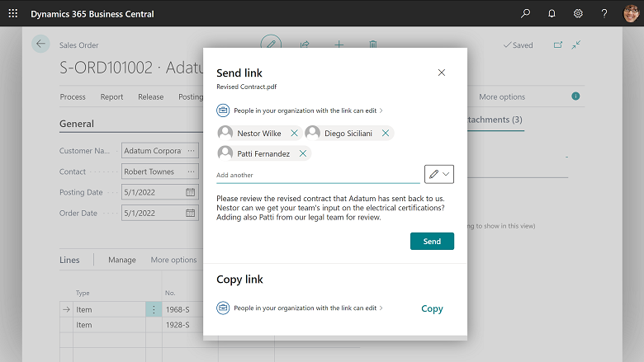Open the user profile avatar

point(632,13)
